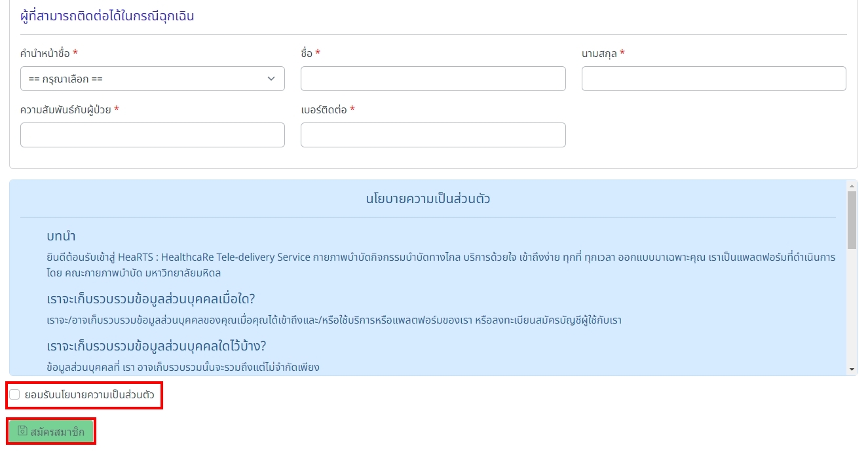Click the บทนำ section heading
Screen dimensions: 868x452
[x=62, y=236]
